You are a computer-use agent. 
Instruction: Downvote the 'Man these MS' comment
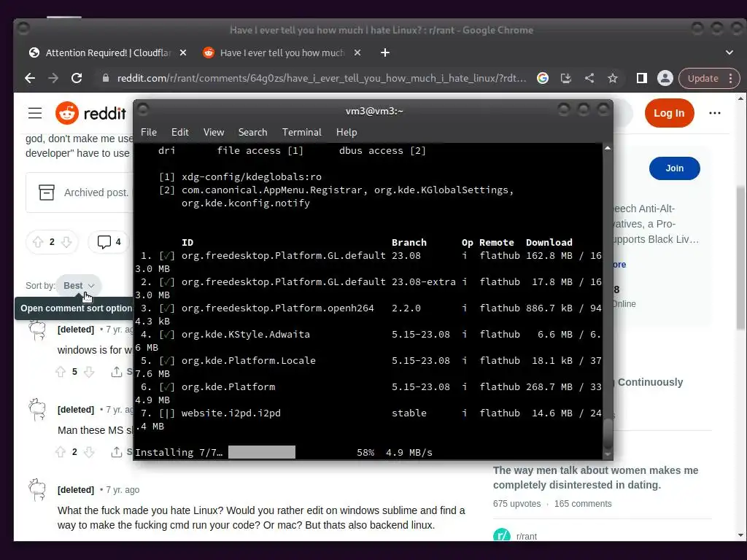click(89, 452)
